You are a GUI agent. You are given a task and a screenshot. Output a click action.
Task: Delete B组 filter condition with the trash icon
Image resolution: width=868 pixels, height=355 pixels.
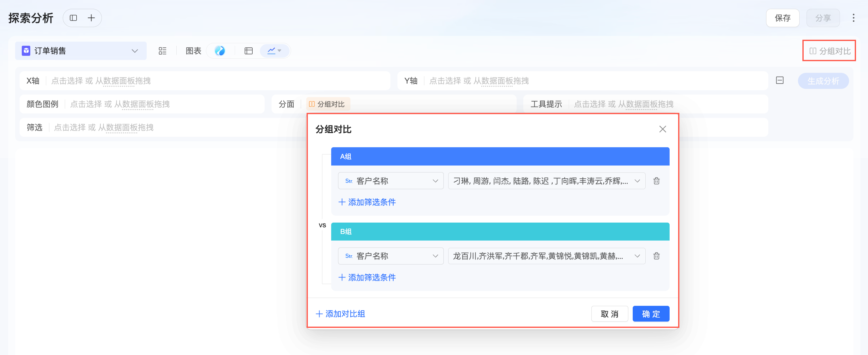656,256
